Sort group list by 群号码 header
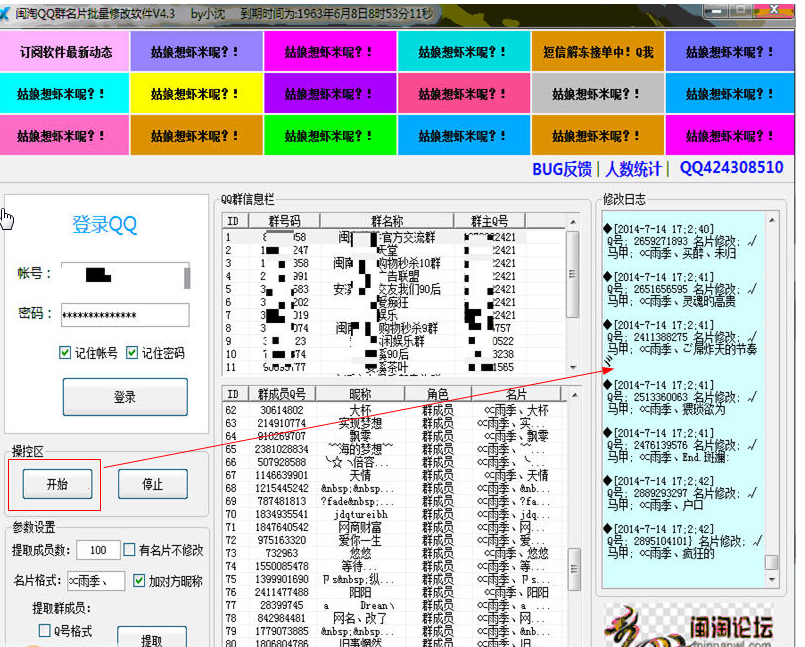The height and width of the screenshot is (647, 805). point(284,221)
